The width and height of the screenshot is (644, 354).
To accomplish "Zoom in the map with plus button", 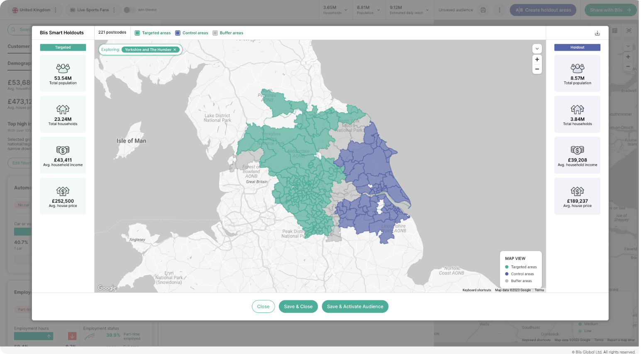I will (x=537, y=59).
